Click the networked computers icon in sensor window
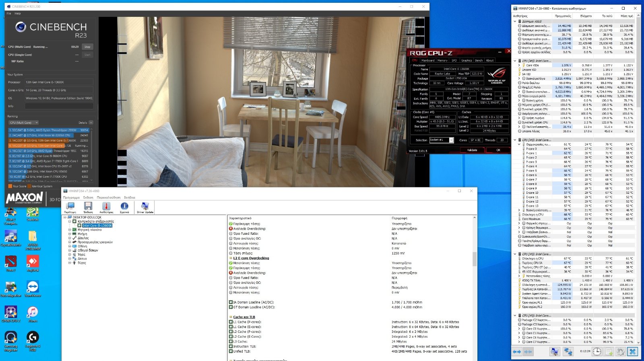 point(568,351)
